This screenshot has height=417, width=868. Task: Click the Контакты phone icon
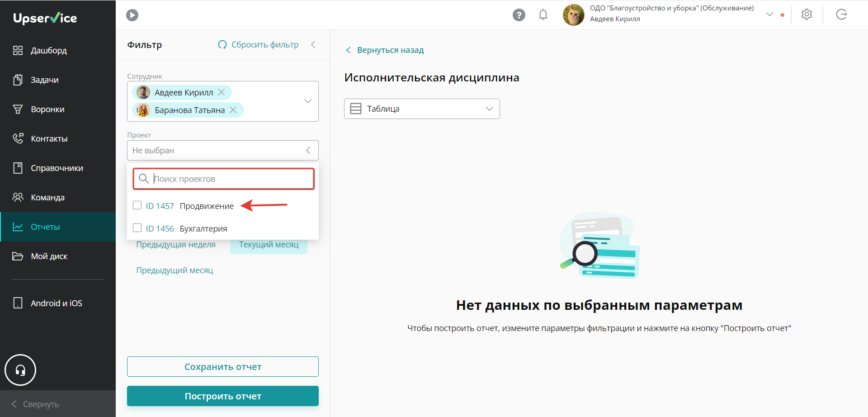tap(18, 138)
